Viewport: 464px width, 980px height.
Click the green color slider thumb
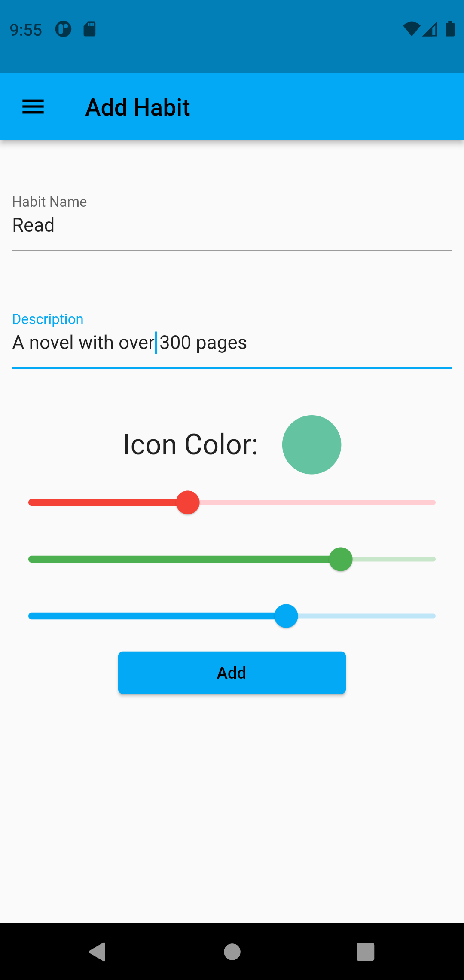point(341,559)
